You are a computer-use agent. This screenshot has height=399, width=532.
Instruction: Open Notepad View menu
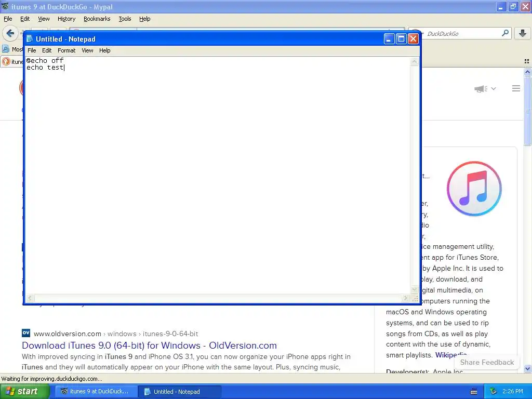tap(87, 50)
